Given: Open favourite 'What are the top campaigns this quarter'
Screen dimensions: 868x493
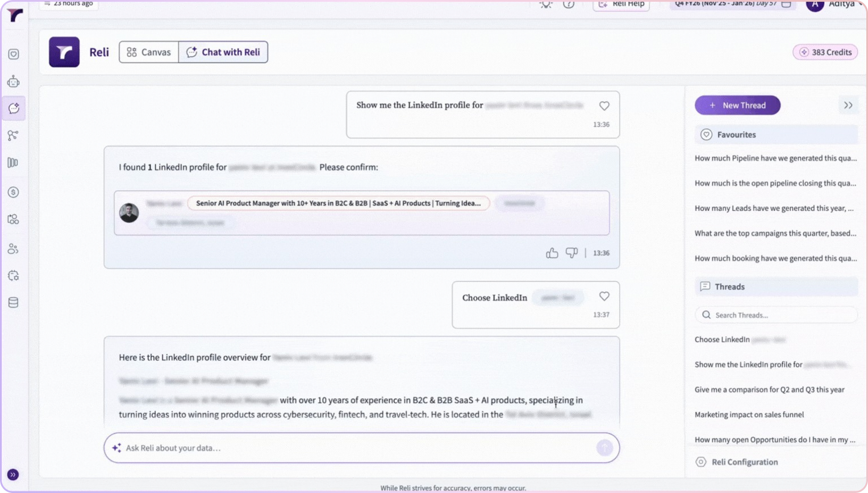Looking at the screenshot, I should 775,233.
